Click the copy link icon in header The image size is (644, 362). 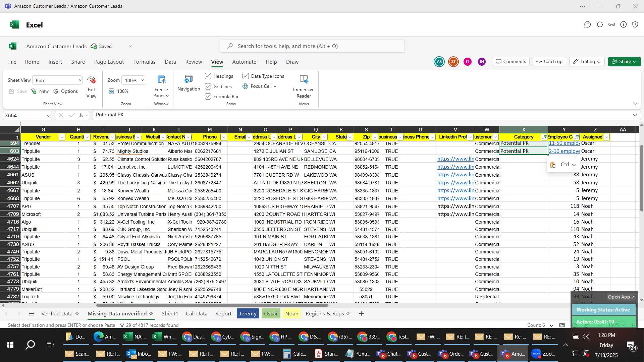[x=611, y=24]
